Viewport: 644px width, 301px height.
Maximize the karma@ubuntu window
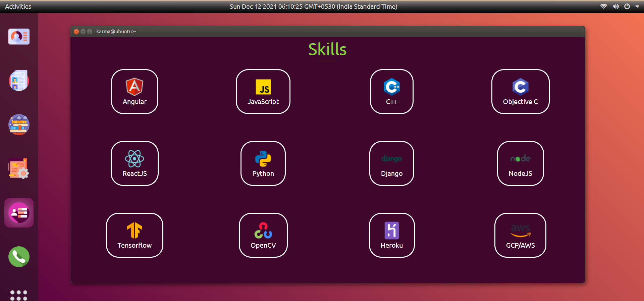(x=90, y=32)
